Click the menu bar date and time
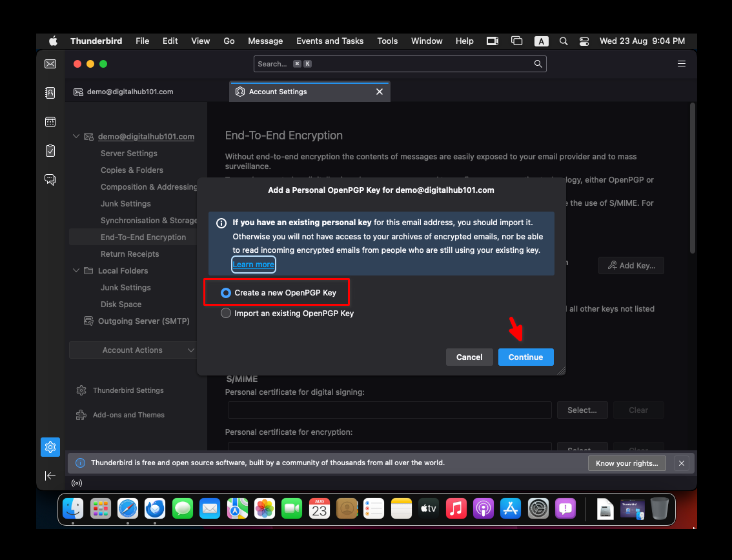 coord(642,41)
